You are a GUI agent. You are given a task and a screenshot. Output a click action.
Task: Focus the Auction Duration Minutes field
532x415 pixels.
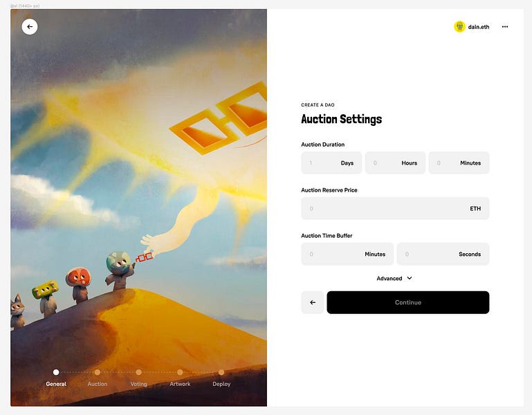[x=459, y=163]
